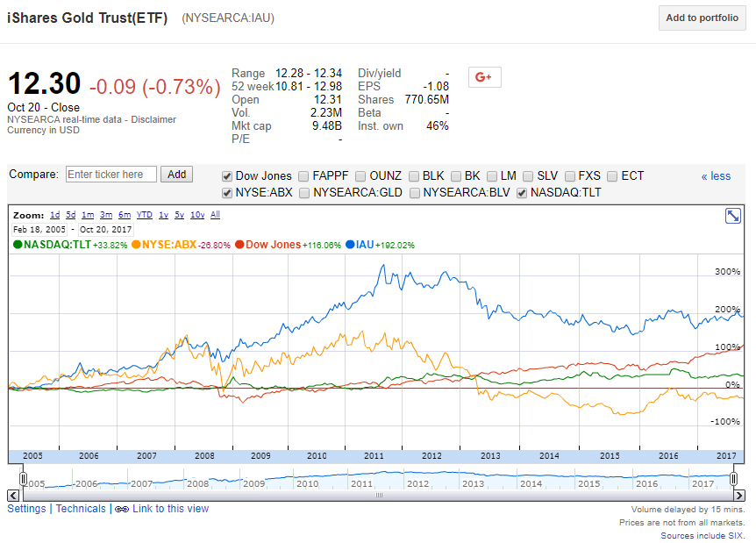Set chart zoom to 10y
Image resolution: width=756 pixels, height=543 pixels.
point(197,215)
